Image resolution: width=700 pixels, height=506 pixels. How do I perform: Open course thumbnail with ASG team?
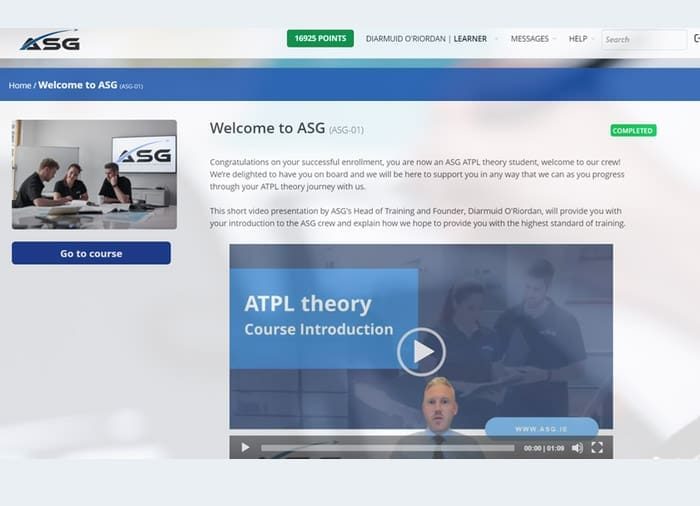[94, 175]
